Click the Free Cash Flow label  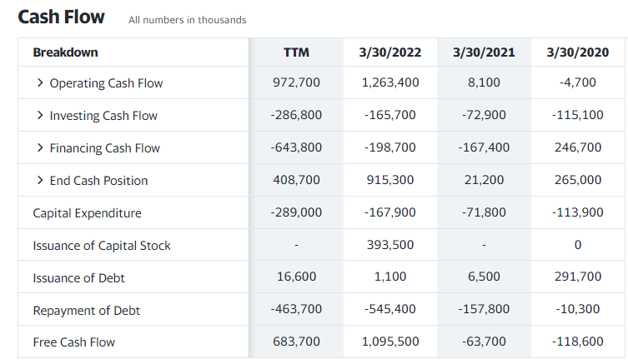[73, 342]
